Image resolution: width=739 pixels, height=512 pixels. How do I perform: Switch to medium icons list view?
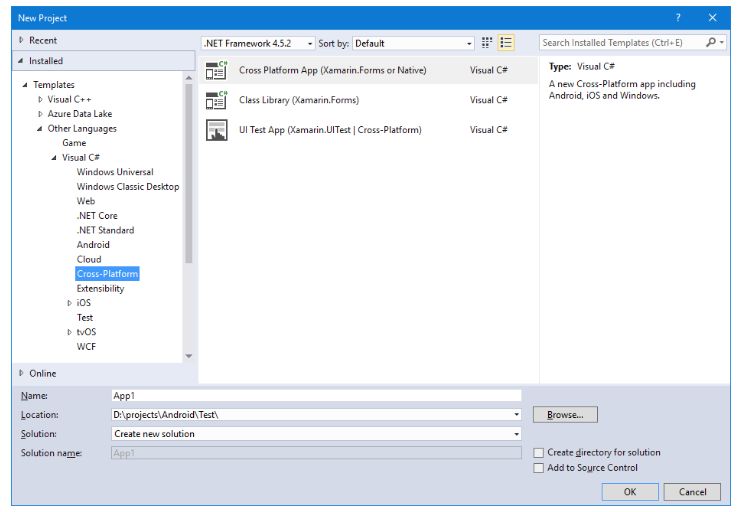[506, 43]
